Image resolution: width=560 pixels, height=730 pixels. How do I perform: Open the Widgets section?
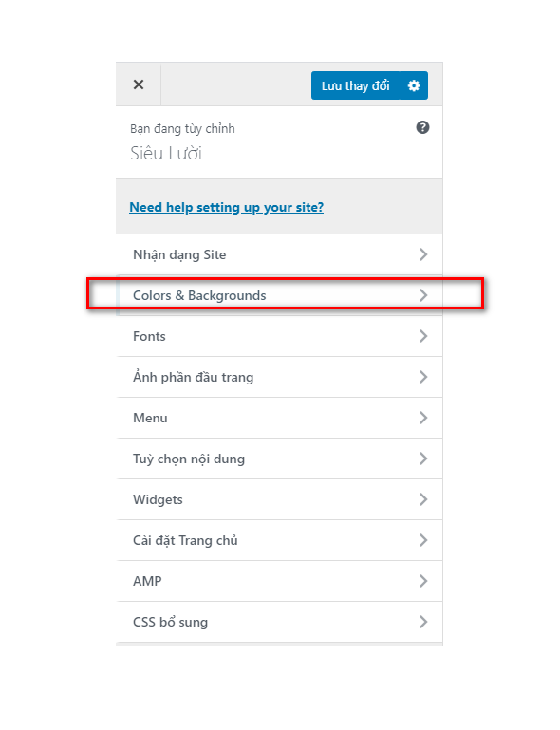pos(279,499)
